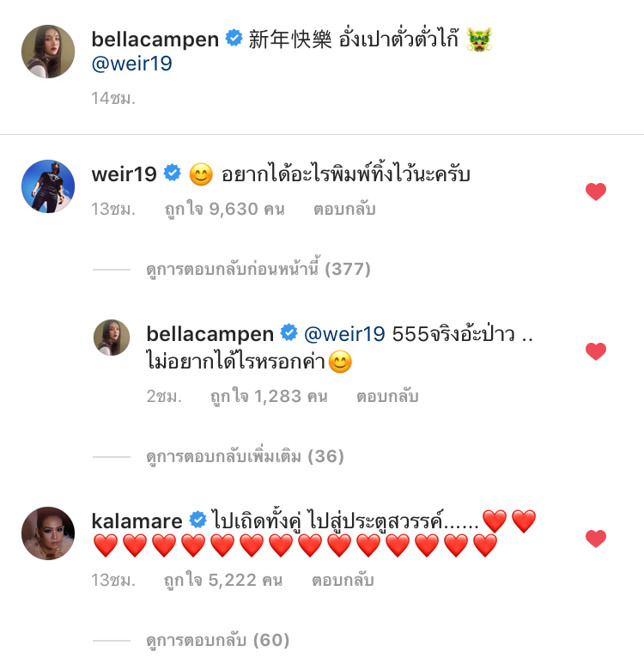Open kalamare's profile avatar
Viewport: 644px width, 664px height.
coord(48,533)
